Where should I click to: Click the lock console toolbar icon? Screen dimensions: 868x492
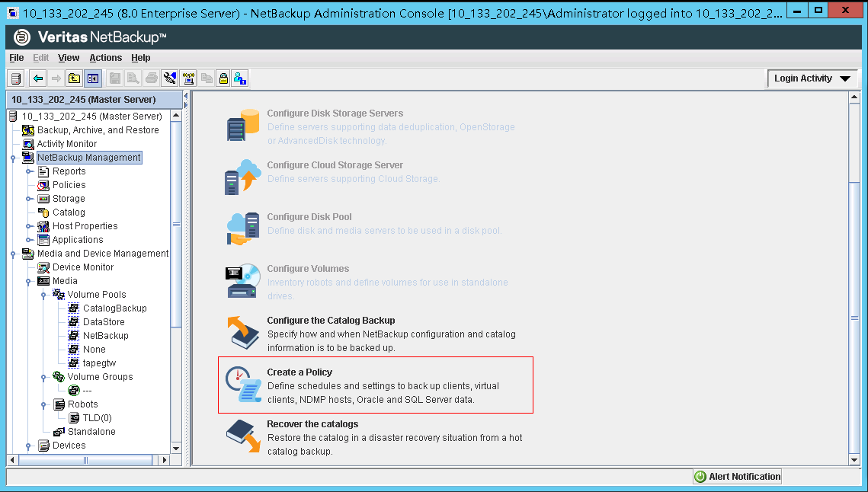click(x=223, y=78)
